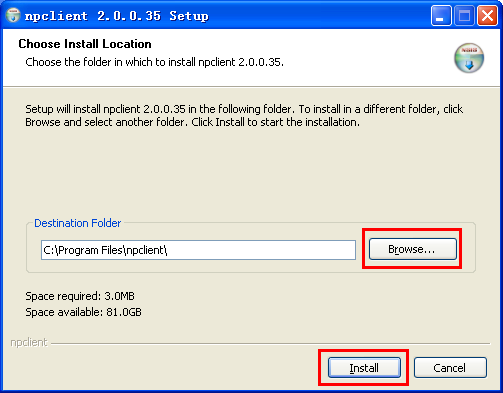Click into the destination folder path field

[198, 250]
